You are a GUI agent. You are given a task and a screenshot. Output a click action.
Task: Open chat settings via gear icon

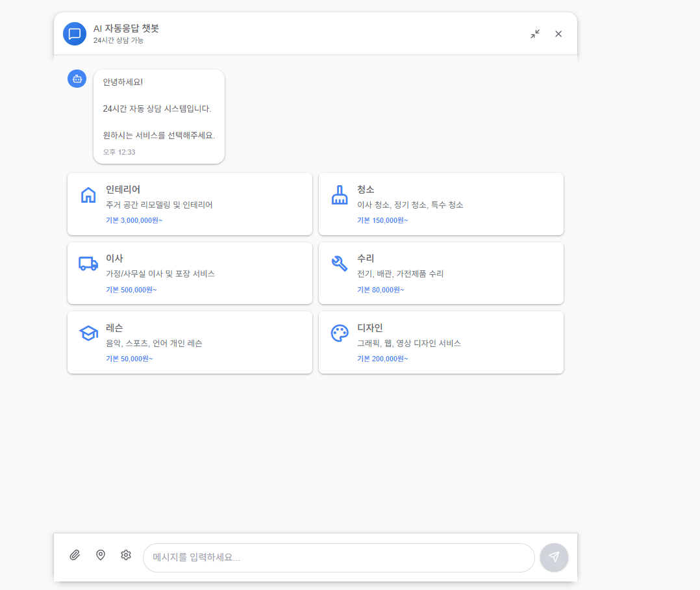pos(126,555)
